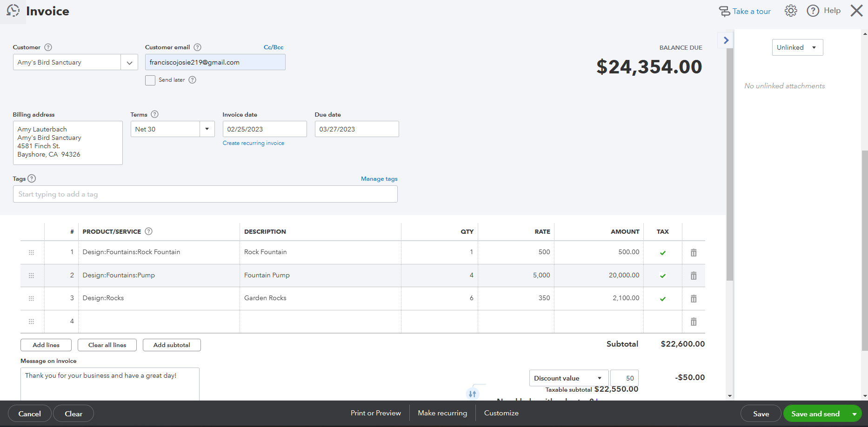Screen dimensions: 868x427
Task: Click the Message on invoice text box
Action: coord(110,384)
